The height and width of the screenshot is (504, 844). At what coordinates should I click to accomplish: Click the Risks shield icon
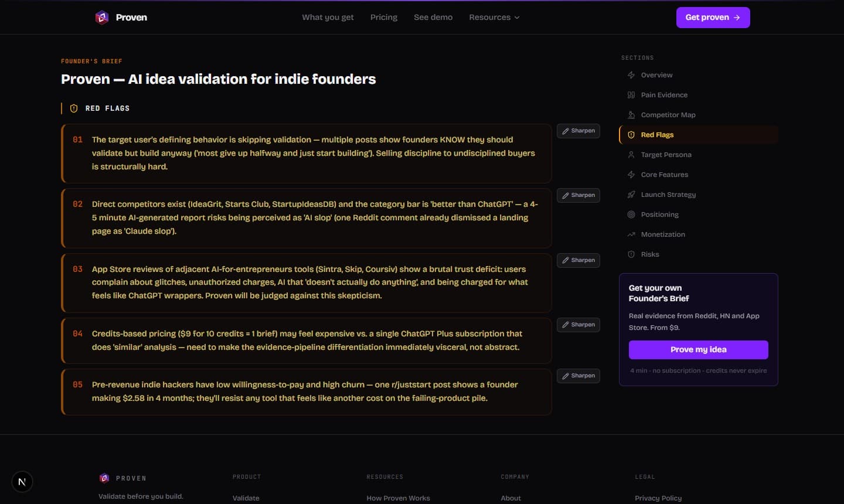(631, 254)
